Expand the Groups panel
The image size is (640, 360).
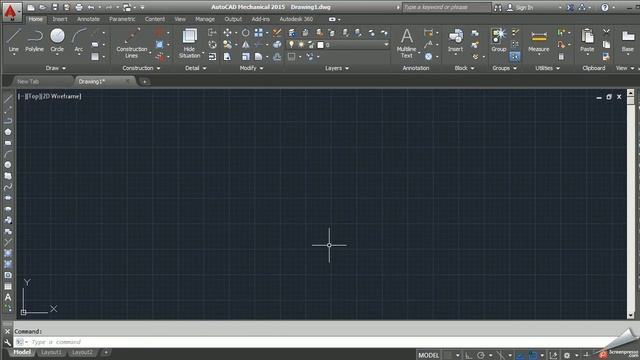504,68
